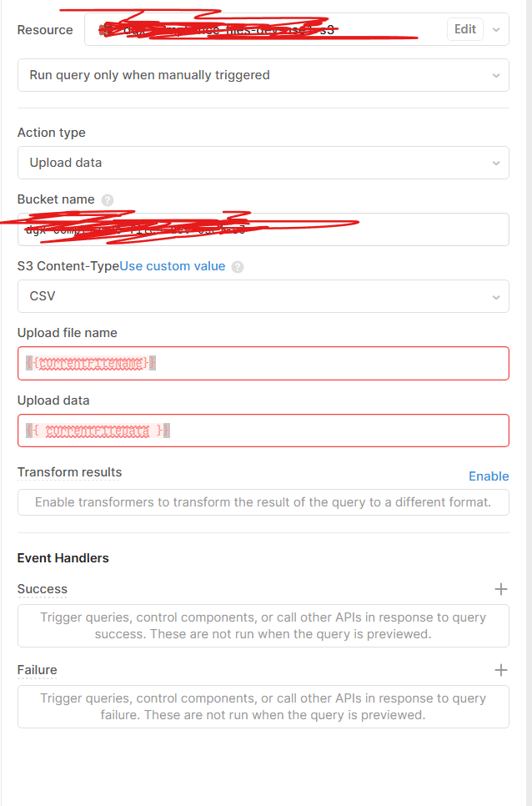Enable Transform results

[x=489, y=476]
